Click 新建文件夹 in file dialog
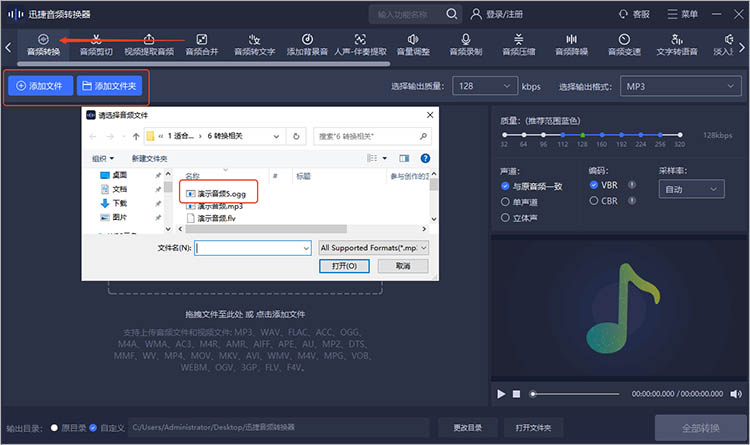Screen dimensions: 750x445 (150, 158)
